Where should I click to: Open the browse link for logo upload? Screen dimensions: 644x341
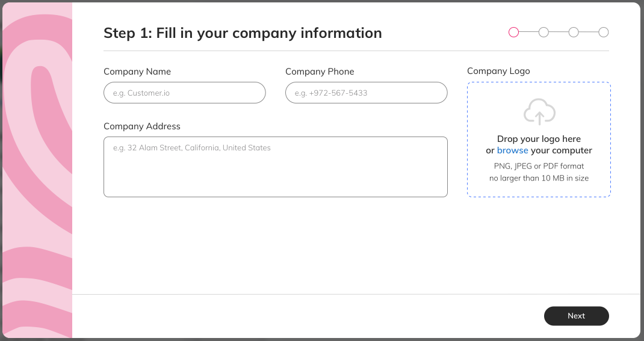coord(513,150)
